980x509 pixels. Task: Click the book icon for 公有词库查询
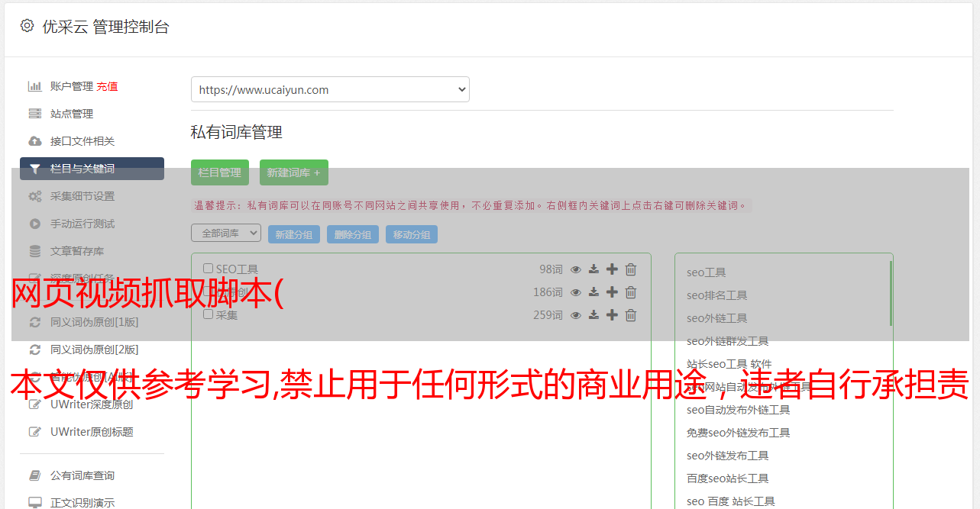(x=35, y=475)
